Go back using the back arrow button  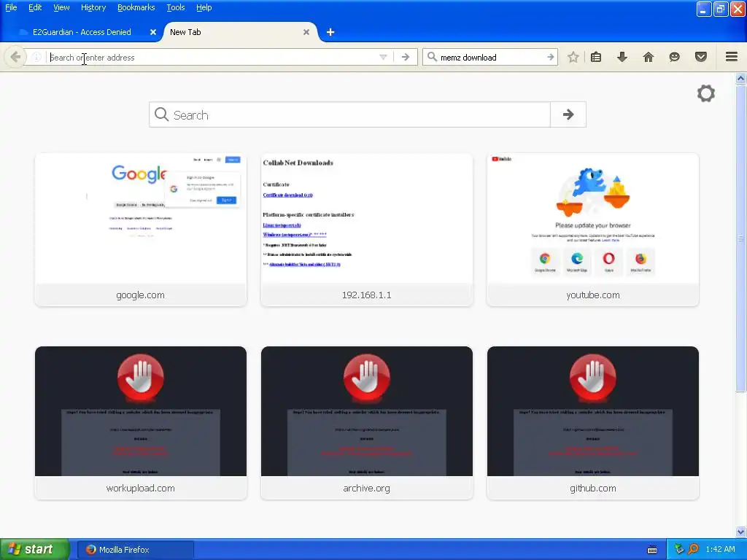pos(15,57)
